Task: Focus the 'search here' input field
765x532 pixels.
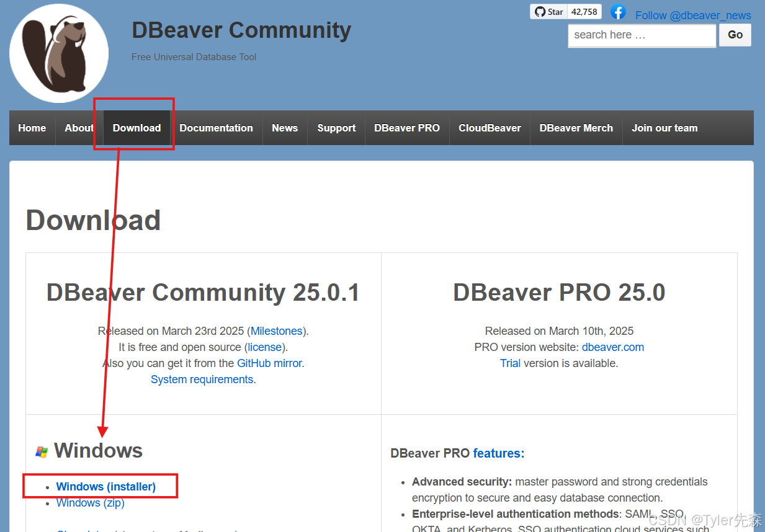Action: 642,35
